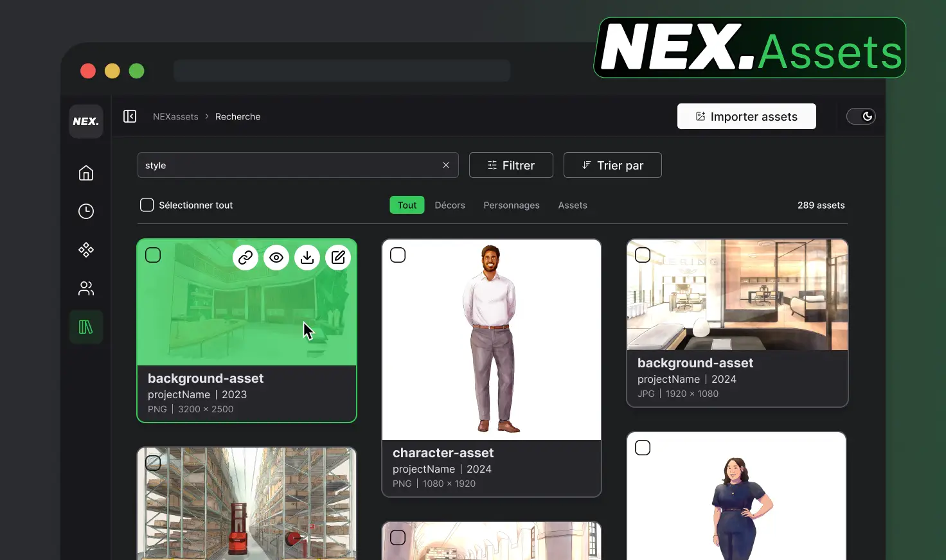Switch to the Personnages tab

(x=512, y=205)
